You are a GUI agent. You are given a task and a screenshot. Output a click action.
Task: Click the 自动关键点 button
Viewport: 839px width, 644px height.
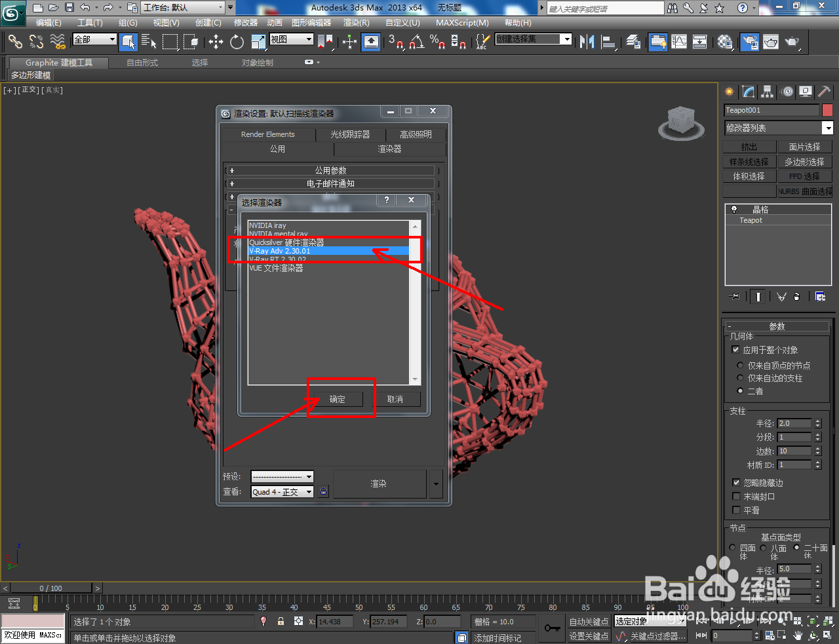tap(589, 622)
